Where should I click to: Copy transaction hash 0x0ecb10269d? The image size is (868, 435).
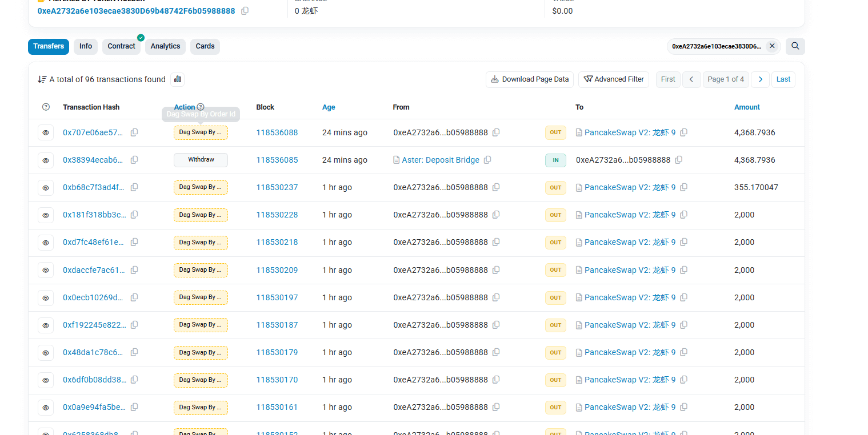134,297
